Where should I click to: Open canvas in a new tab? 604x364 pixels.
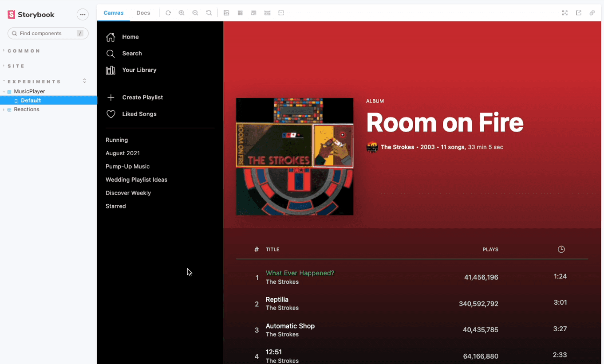[x=578, y=13]
